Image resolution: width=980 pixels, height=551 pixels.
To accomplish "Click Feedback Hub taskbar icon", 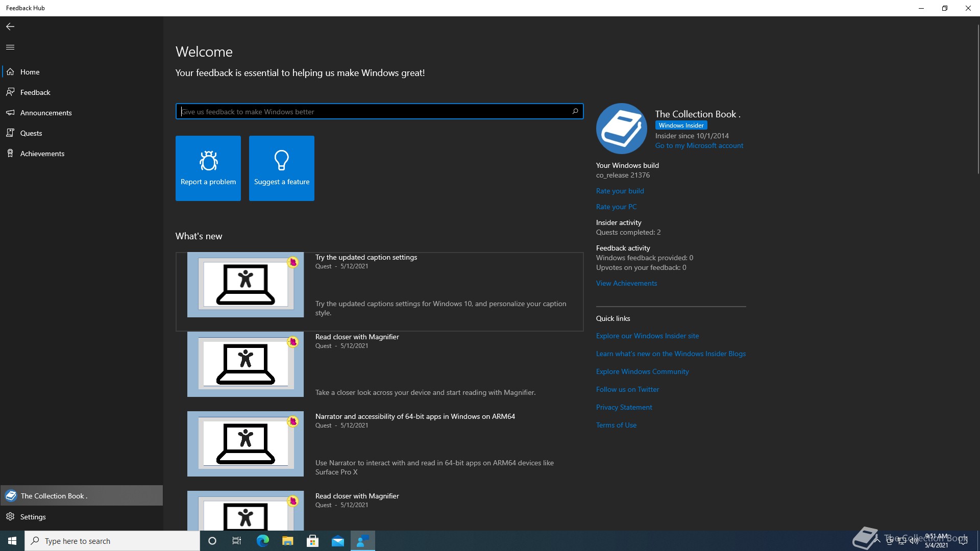I will coord(363,541).
